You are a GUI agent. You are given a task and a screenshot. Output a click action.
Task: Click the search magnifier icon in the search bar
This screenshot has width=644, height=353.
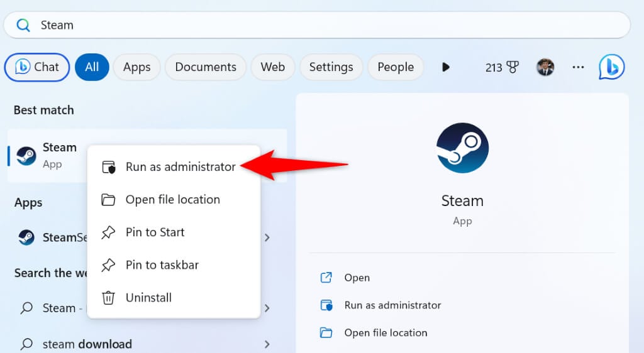[23, 25]
